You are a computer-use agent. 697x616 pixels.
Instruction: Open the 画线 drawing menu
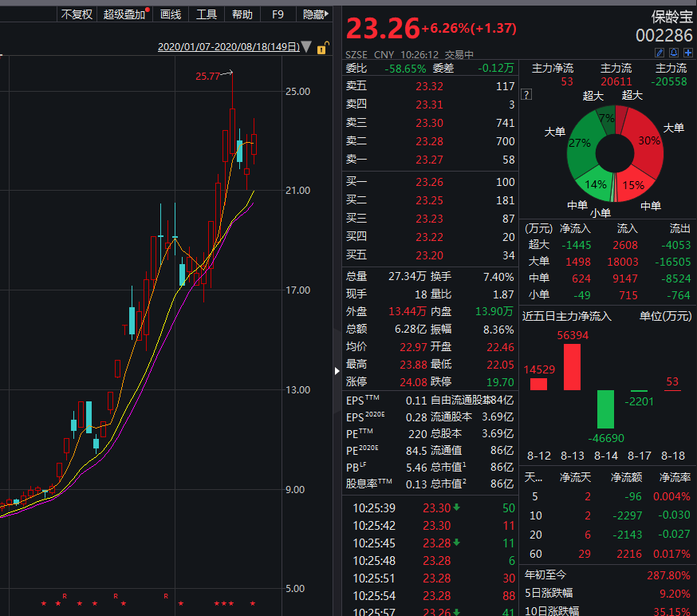coord(171,14)
